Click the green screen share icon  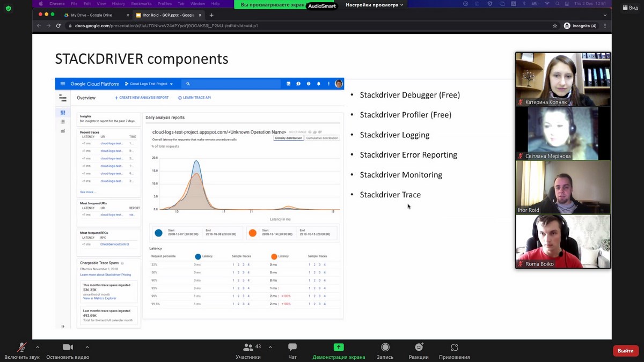click(339, 348)
